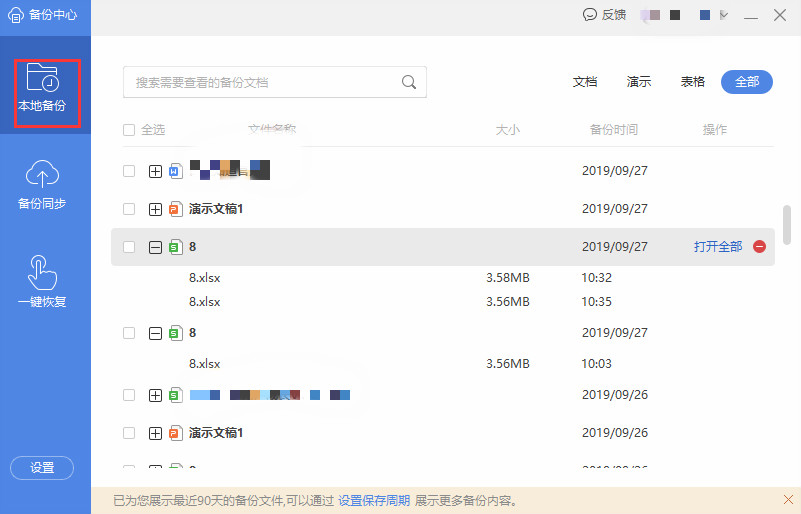This screenshot has height=514, width=801.
Task: Check the box for 演示文稿1 dated 2019/09/26
Action: pos(129,433)
